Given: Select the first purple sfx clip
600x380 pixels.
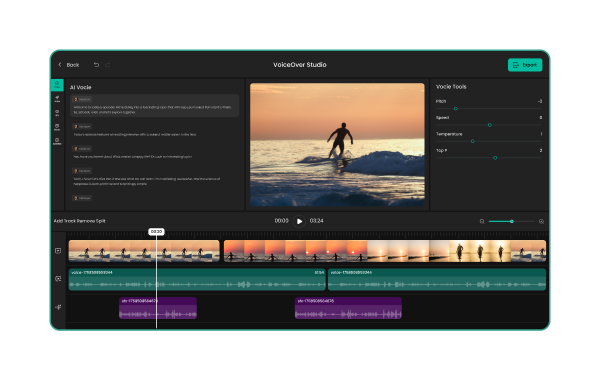Looking at the screenshot, I should (x=158, y=308).
